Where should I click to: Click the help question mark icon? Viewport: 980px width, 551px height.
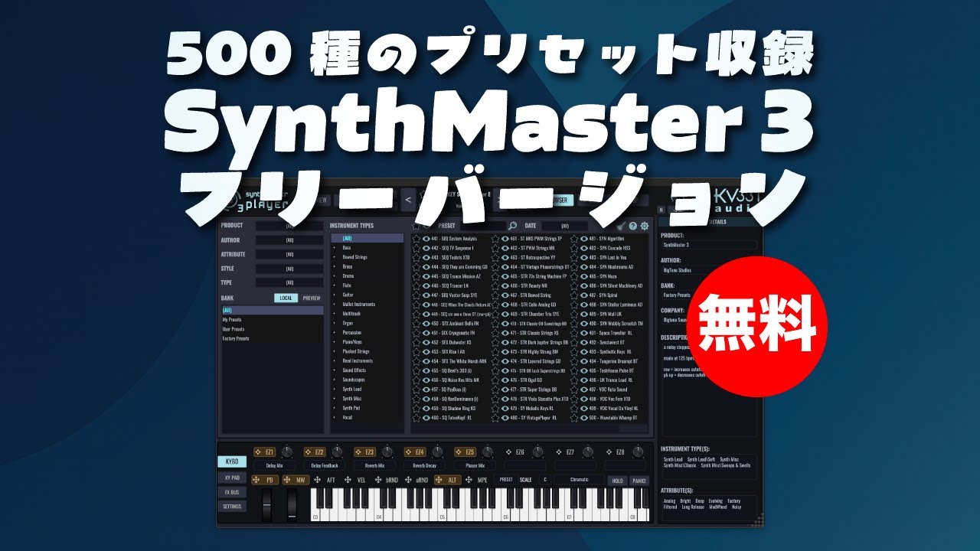point(632,227)
